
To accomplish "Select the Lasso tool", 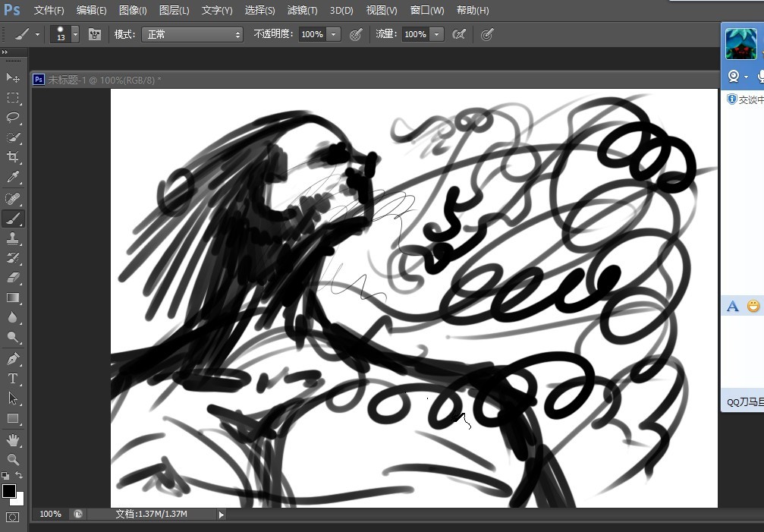I will pos(13,118).
